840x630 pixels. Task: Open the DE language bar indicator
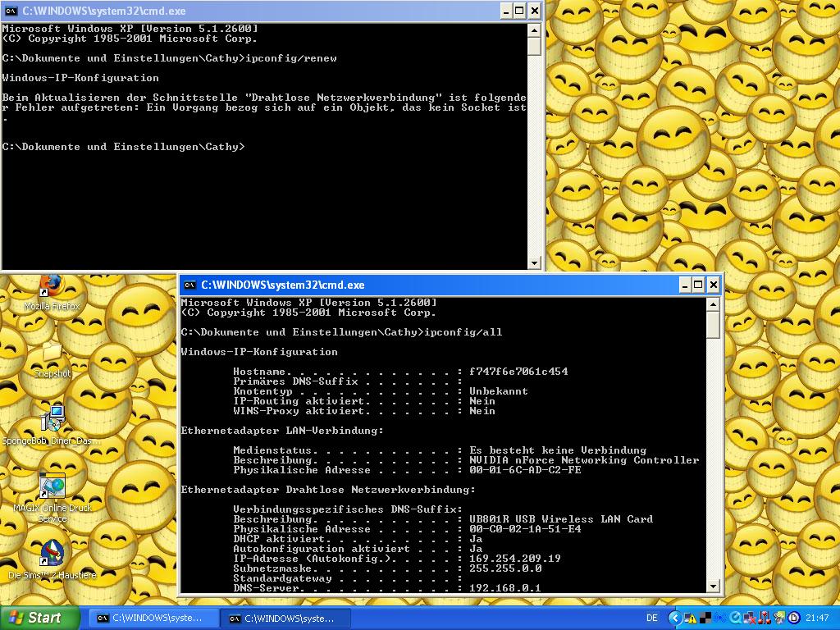click(x=652, y=619)
